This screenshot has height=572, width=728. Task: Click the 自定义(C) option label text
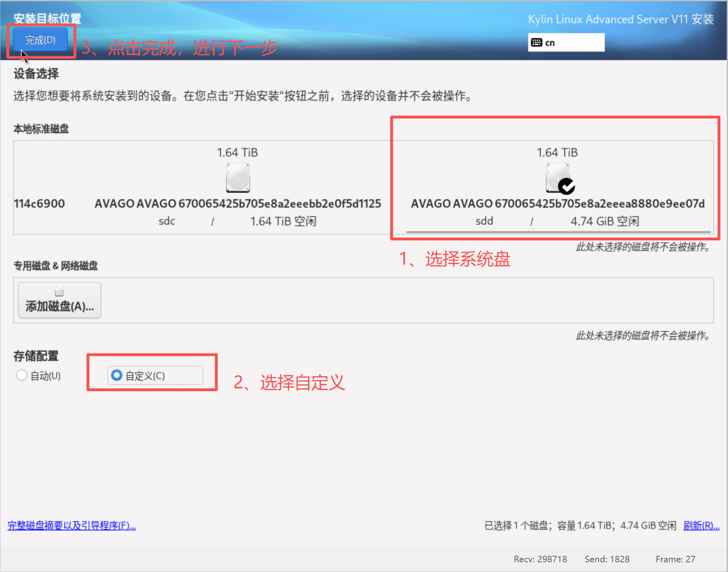pyautogui.click(x=145, y=376)
